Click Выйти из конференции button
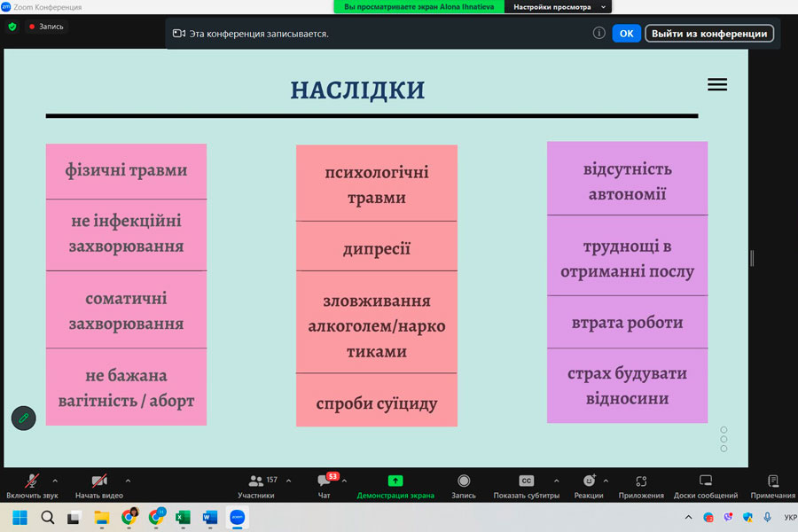Viewport: 798px width, 532px height. click(708, 34)
